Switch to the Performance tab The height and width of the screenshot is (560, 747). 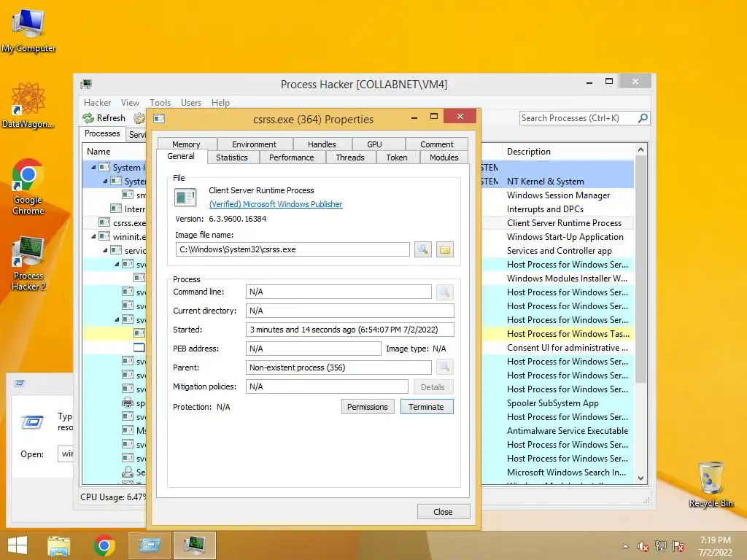coord(292,157)
